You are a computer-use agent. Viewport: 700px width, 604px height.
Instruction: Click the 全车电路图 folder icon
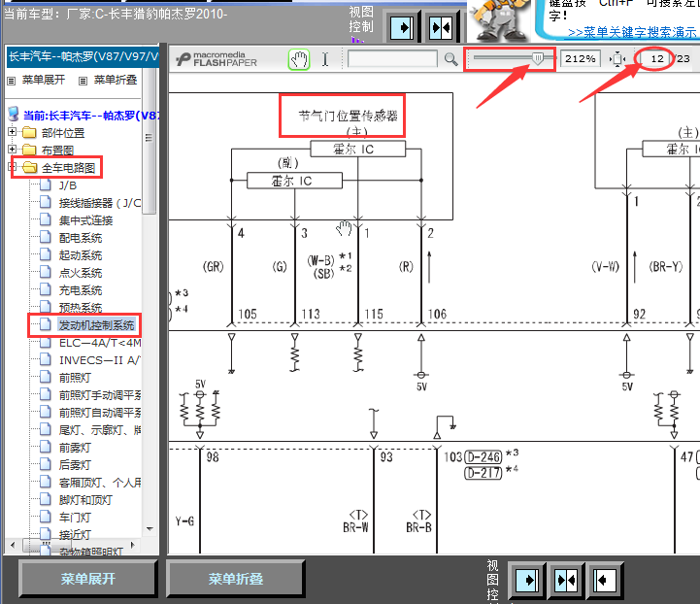(29, 167)
